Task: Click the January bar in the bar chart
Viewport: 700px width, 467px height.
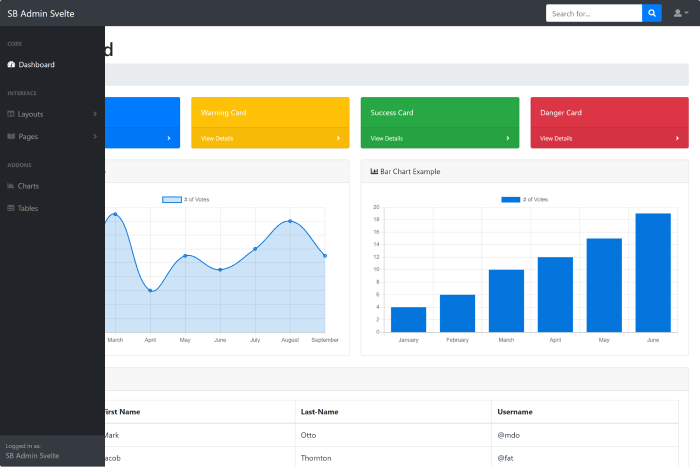Action: (408, 320)
